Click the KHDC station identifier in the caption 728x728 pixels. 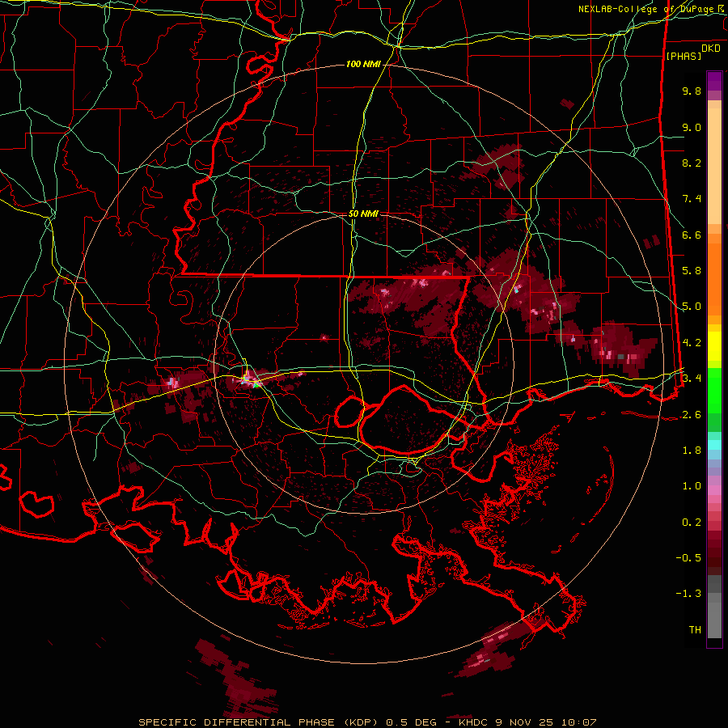tap(473, 722)
